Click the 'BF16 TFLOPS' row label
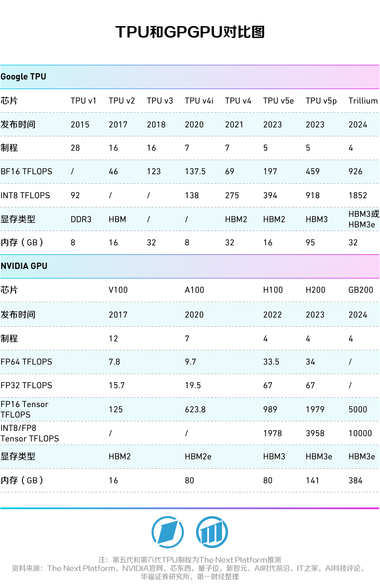This screenshot has height=588, width=380. click(x=27, y=171)
